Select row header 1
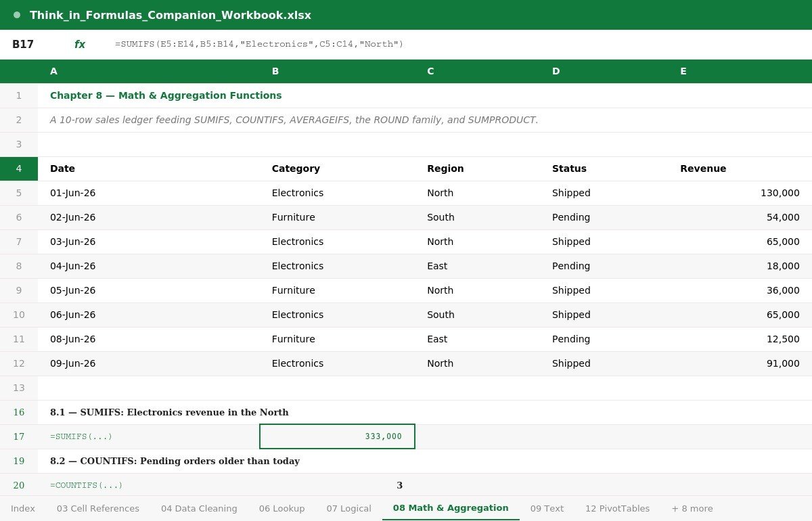Screen dimensions: 812x521 pos(19,95)
